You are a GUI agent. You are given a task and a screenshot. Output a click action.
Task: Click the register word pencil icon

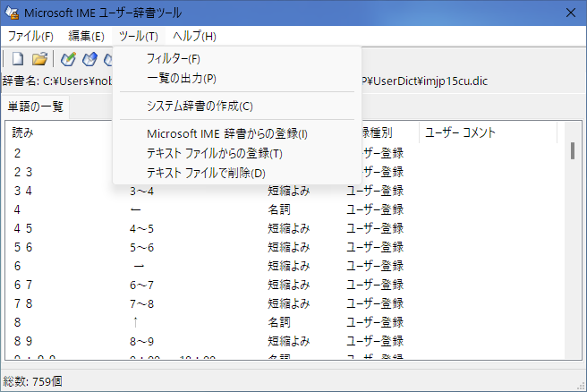(x=69, y=59)
